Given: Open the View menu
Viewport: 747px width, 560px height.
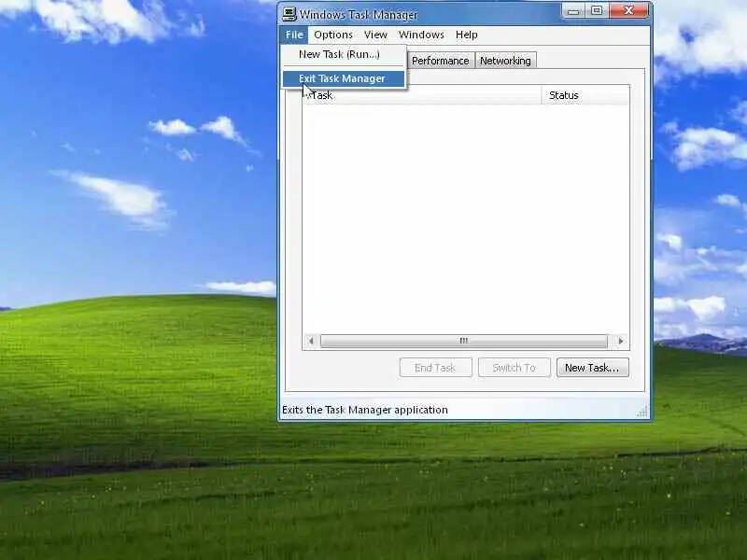Looking at the screenshot, I should point(375,35).
